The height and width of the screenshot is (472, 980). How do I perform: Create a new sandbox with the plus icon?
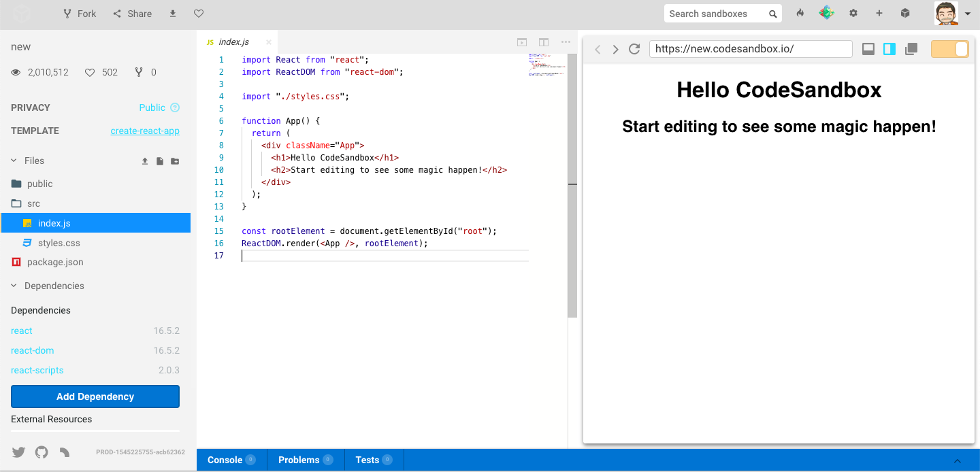click(879, 13)
